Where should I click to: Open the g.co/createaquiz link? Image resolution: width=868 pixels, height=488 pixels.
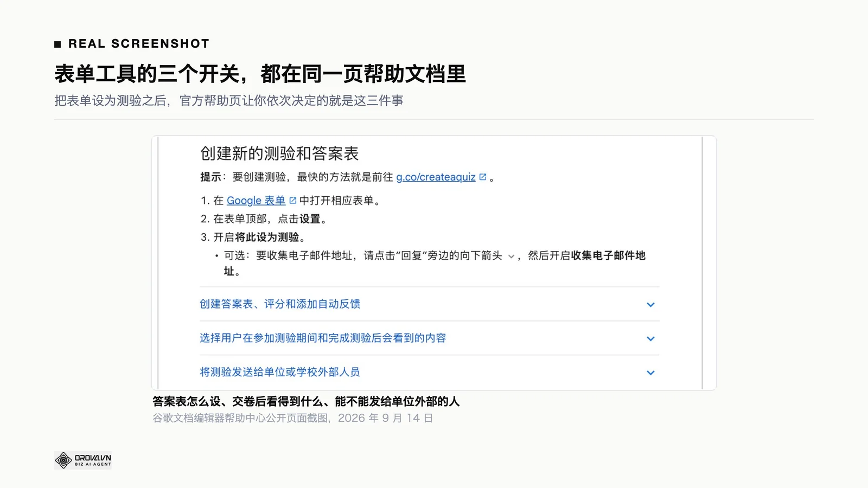436,177
